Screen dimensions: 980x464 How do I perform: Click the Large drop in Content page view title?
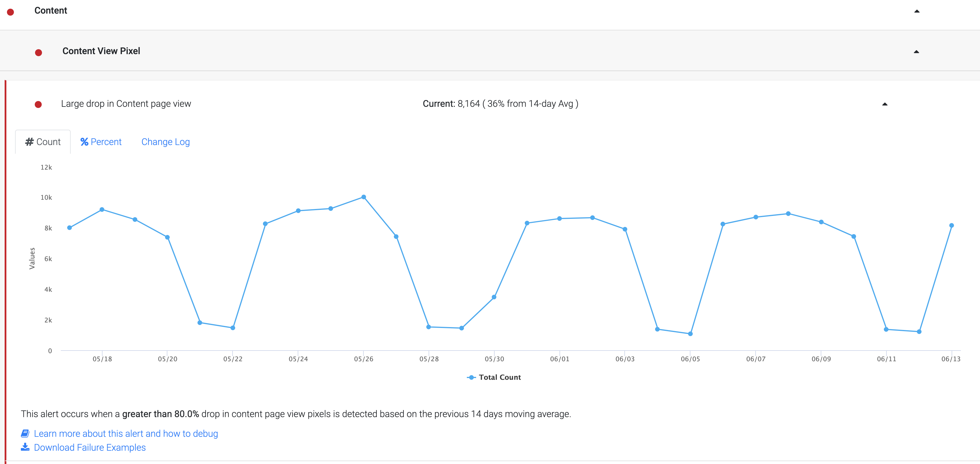[126, 104]
